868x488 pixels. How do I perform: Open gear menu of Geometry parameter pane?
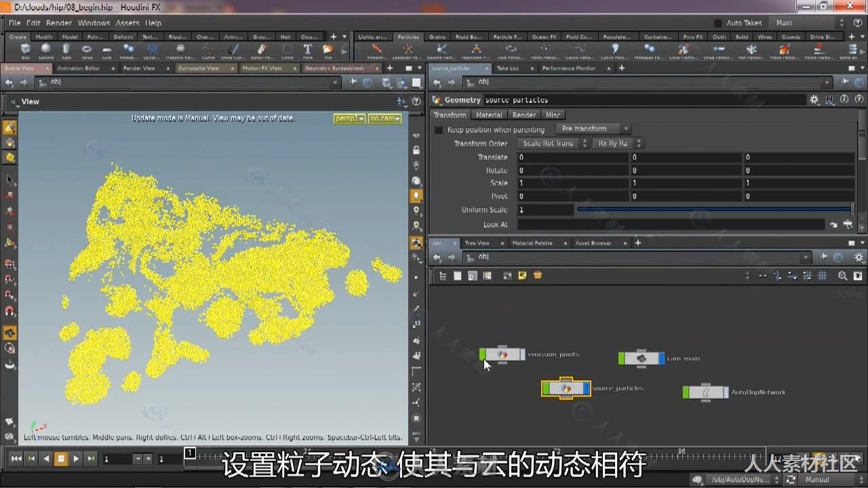pyautogui.click(x=814, y=100)
